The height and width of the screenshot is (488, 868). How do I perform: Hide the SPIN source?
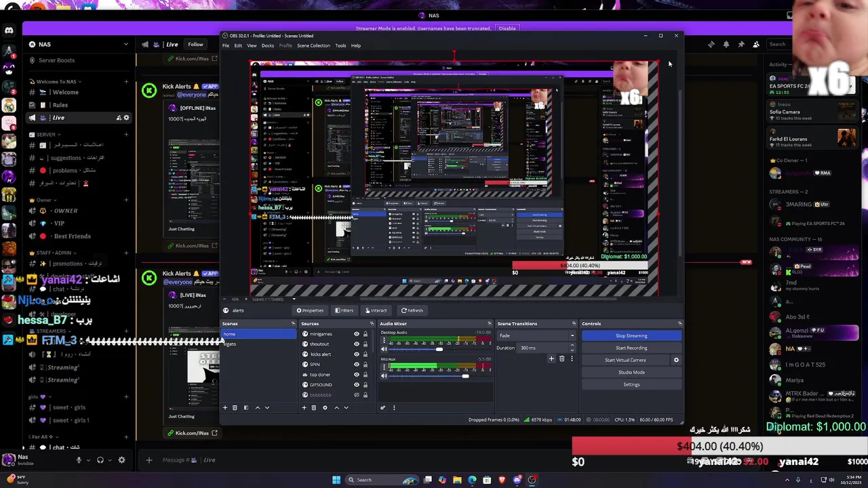pyautogui.click(x=357, y=365)
